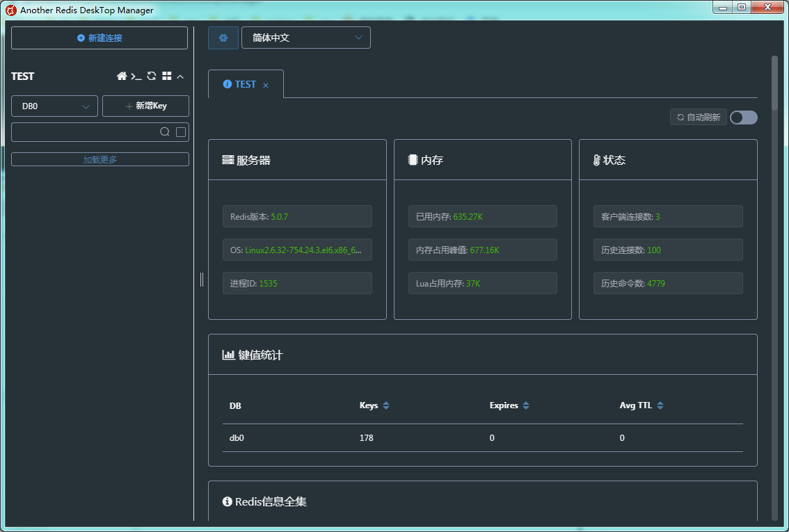Viewport: 789px width, 532px height.
Task: Click the 客户端连接数 3 field
Action: pyautogui.click(x=668, y=216)
